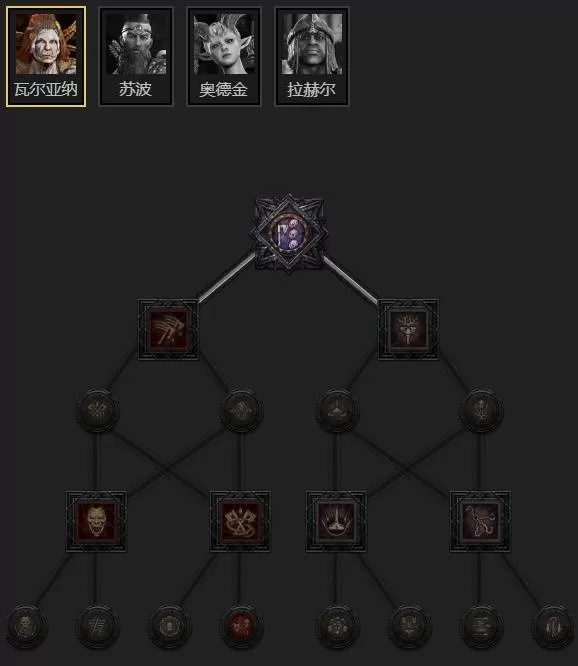Activate the tentacle creature skill node
Viewport: 578px width, 666px height.
(480, 522)
